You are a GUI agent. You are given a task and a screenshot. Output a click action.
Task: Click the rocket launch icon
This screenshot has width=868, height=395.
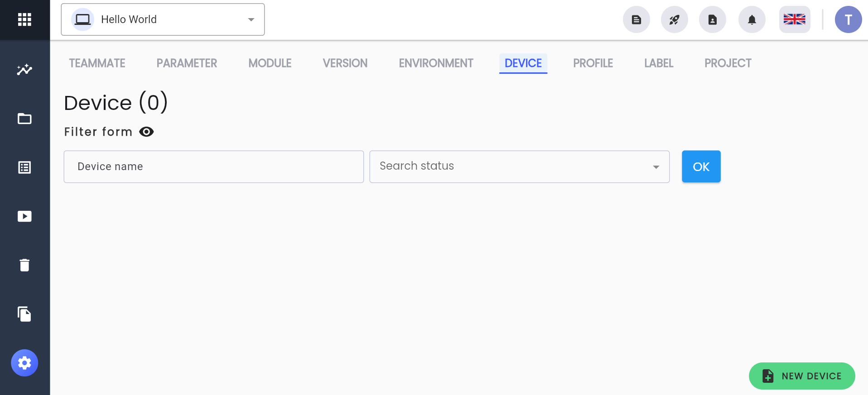pos(675,19)
